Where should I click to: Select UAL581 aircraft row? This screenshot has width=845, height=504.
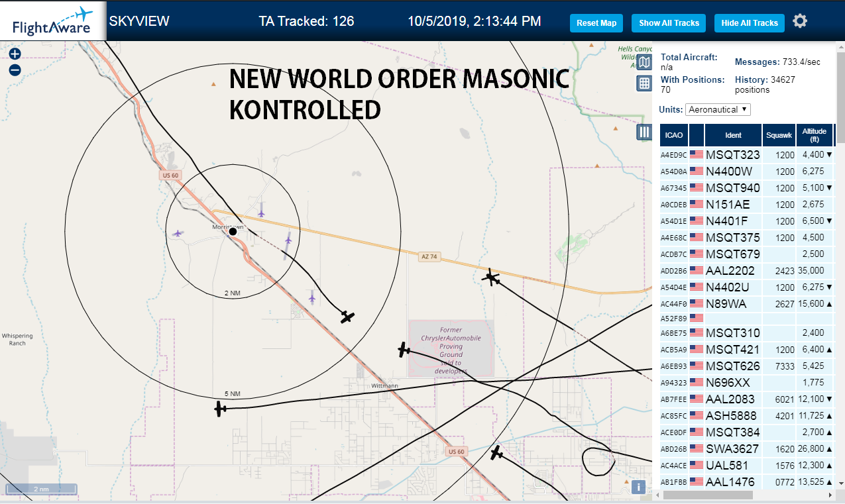click(x=746, y=465)
